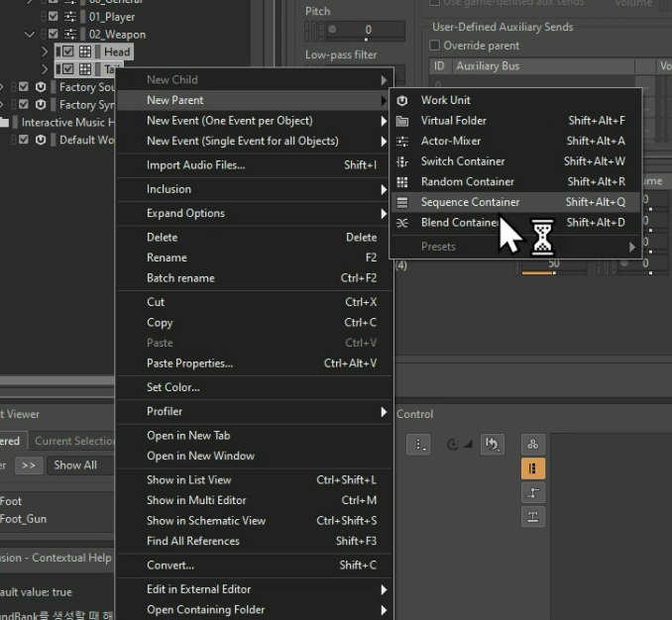Click the Switch Container icon

tap(402, 161)
